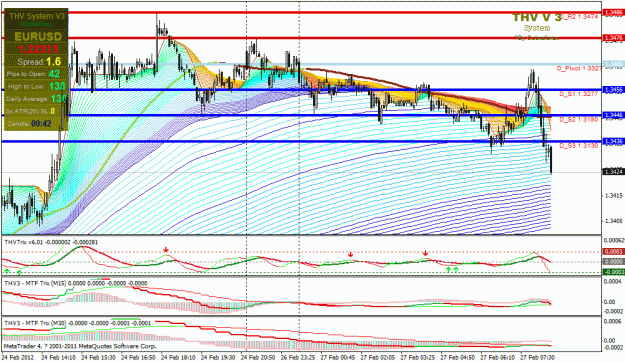
Task: Click the red sell arrow above 24 Feb 18:10
Action: tap(166, 250)
